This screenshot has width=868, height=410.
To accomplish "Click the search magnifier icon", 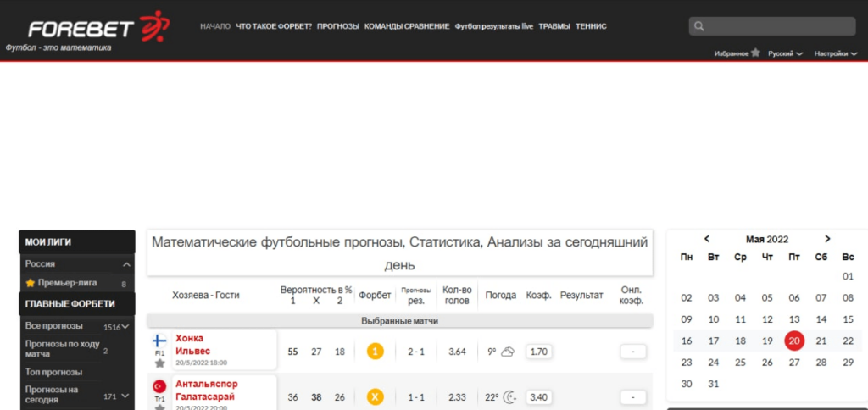I will tap(698, 26).
